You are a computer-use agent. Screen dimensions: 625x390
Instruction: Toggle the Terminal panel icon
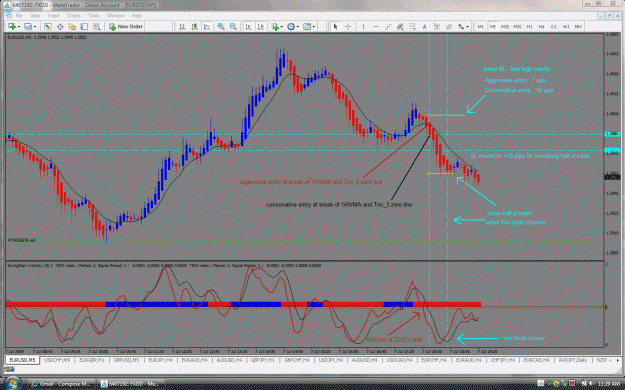(x=84, y=27)
